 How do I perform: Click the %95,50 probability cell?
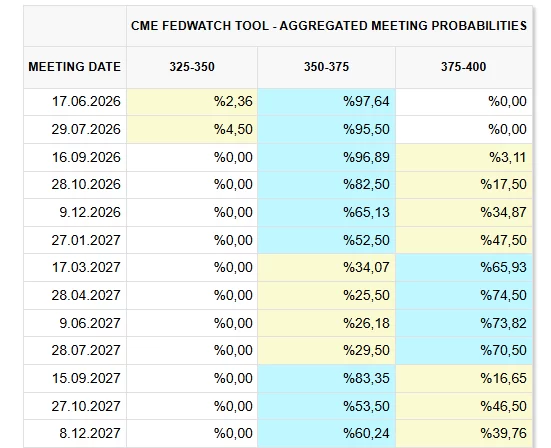[326, 130]
